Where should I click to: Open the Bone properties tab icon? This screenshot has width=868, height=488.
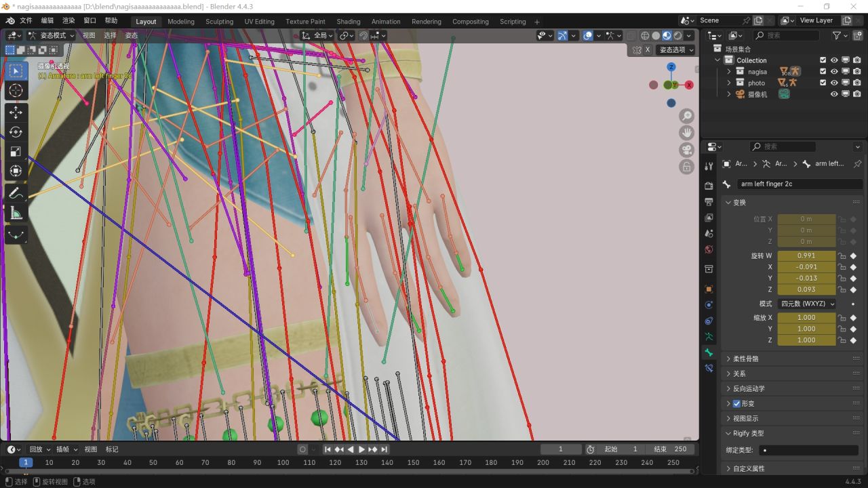click(709, 352)
